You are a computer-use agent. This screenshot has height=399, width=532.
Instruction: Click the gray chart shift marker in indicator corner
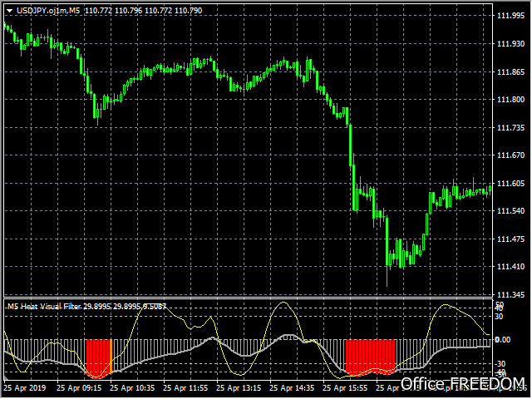click(6, 377)
